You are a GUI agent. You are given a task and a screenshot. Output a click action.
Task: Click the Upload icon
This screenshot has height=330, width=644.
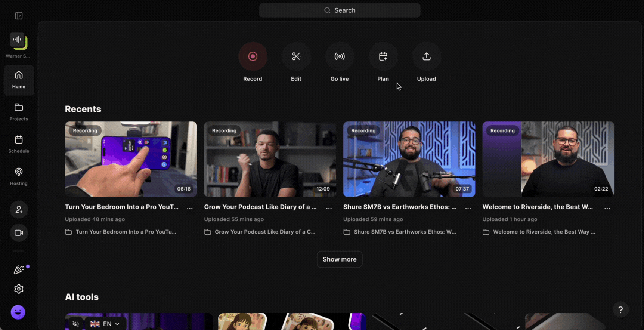426,56
